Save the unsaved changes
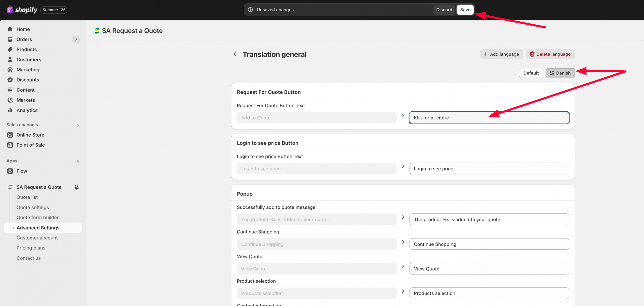Screen dimensions: 644x306 465,10
